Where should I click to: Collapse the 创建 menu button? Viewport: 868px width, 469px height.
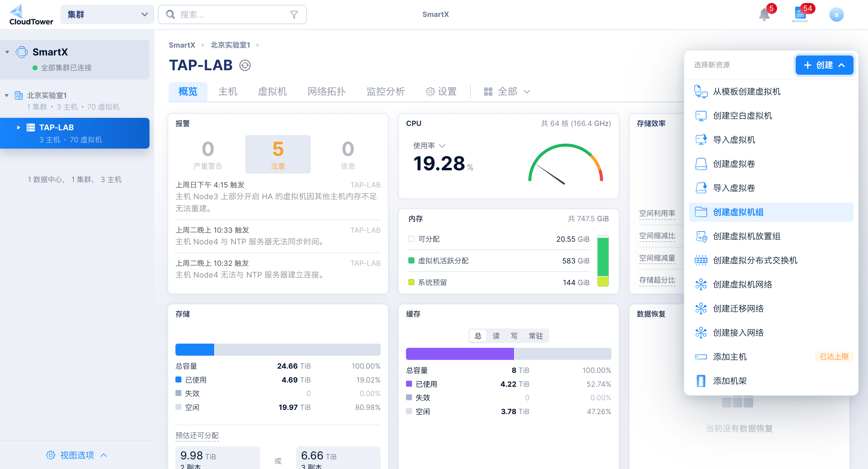[824, 65]
